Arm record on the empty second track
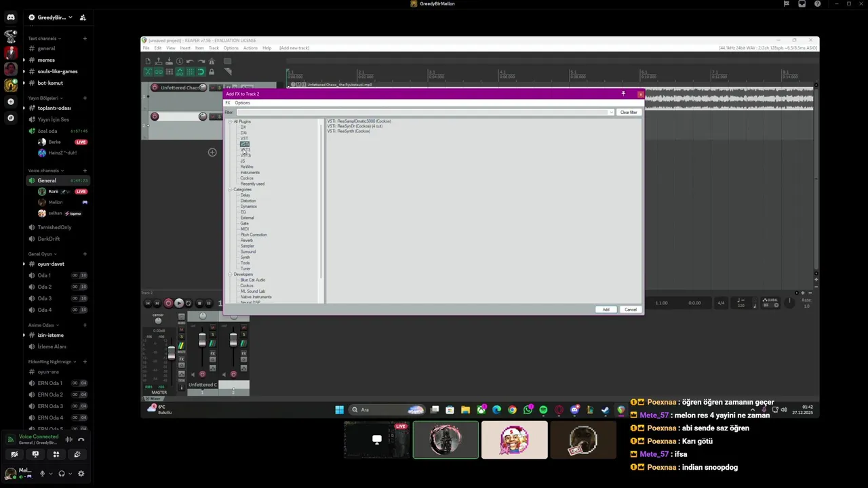This screenshot has width=868, height=488. click(x=155, y=117)
